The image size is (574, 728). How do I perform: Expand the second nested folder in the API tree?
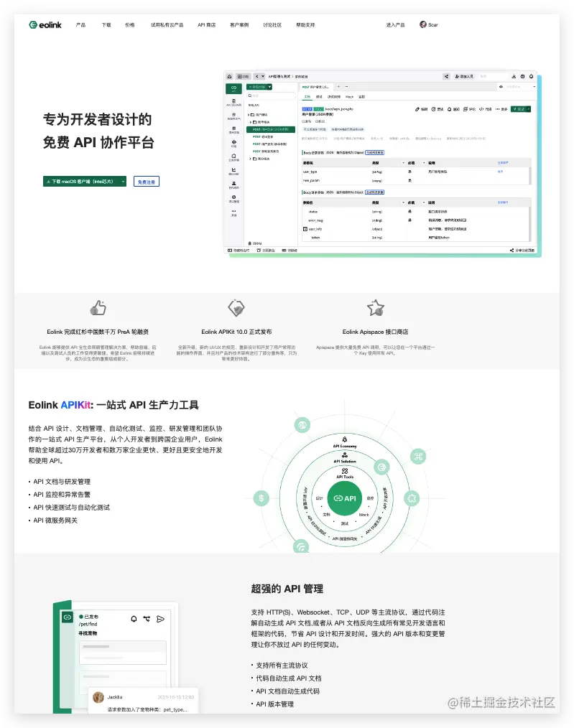251,122
